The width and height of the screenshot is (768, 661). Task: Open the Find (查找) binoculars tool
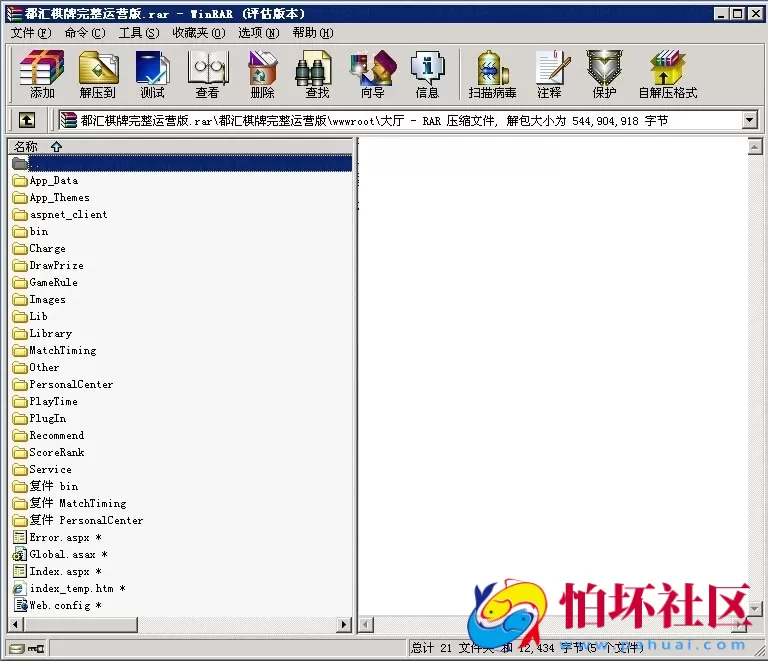[x=317, y=74]
